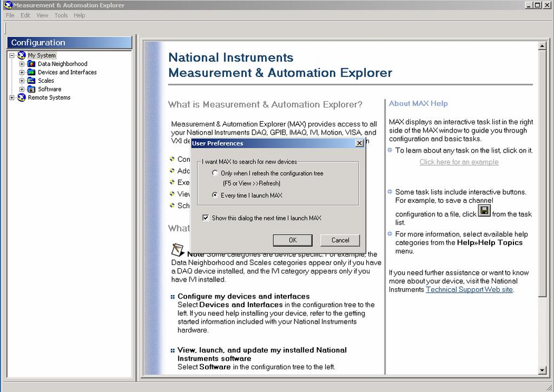Click the help pane vertical scrollbar thumb
Viewport: 554px width, 392px height.
pos(542,174)
